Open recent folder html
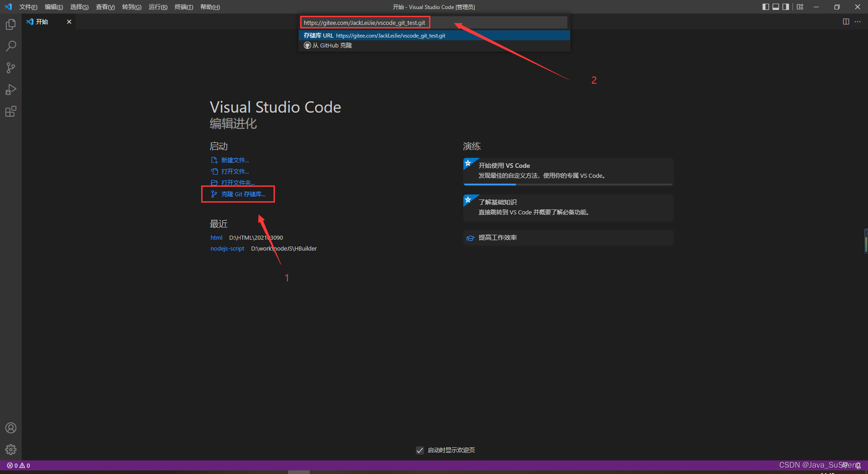868x474 pixels. [x=216, y=237]
